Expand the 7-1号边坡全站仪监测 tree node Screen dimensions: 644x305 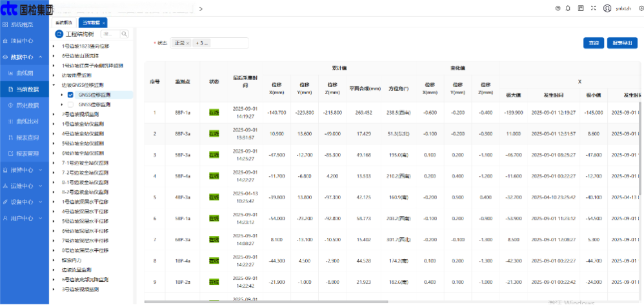click(54, 164)
